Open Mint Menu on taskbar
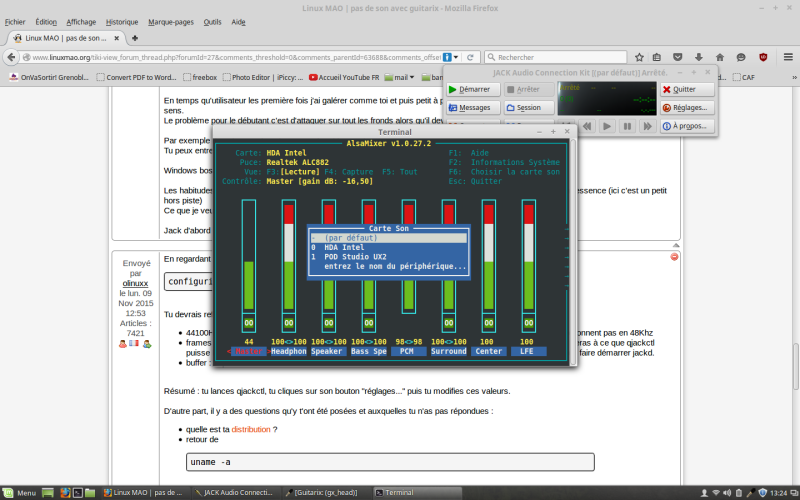The height and width of the screenshot is (500, 800). coord(20,493)
